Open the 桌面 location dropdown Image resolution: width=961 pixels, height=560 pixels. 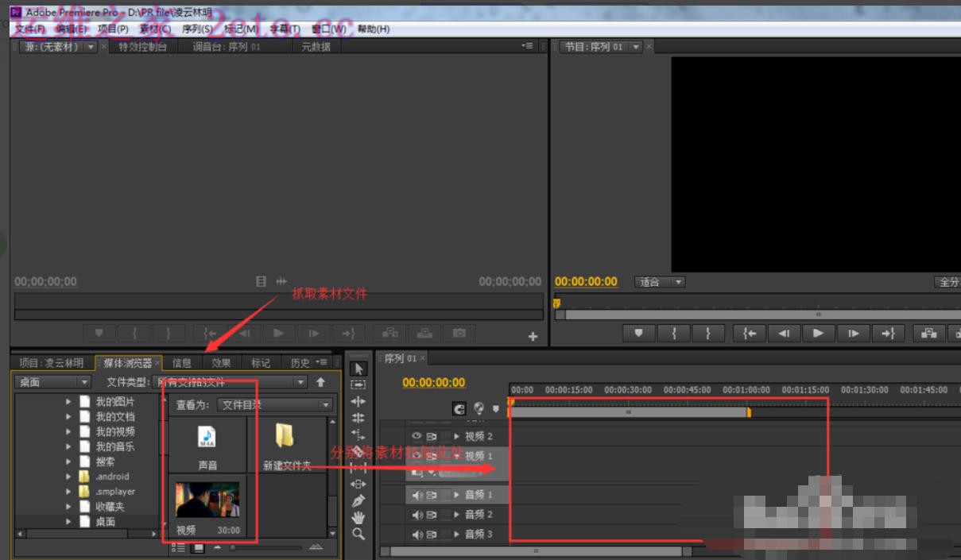[x=53, y=382]
